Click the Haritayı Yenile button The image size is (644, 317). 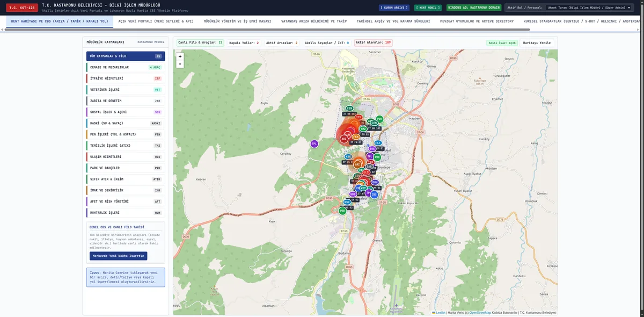pyautogui.click(x=538, y=42)
